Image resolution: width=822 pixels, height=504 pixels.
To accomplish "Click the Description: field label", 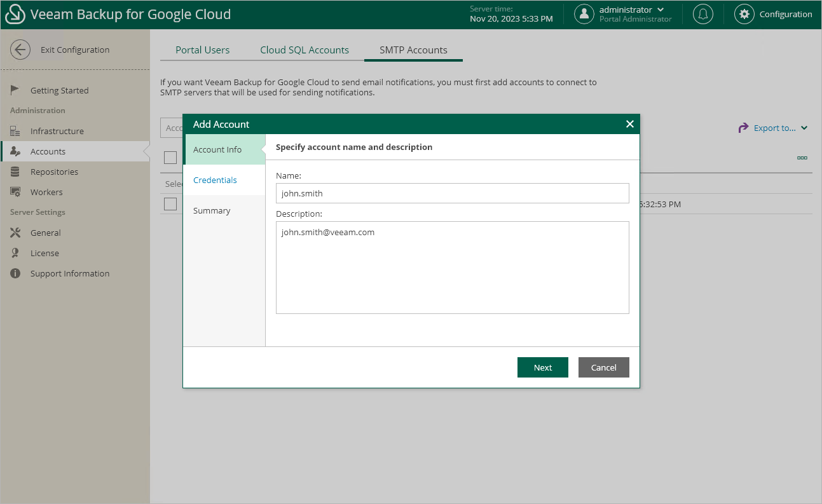I will point(299,214).
